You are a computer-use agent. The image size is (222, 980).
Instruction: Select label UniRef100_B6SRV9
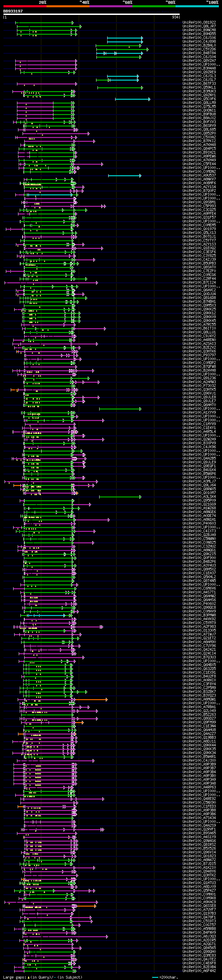click(x=199, y=125)
